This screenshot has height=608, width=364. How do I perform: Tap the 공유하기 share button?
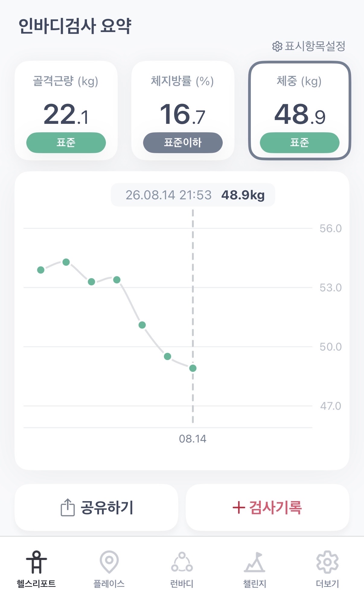96,507
